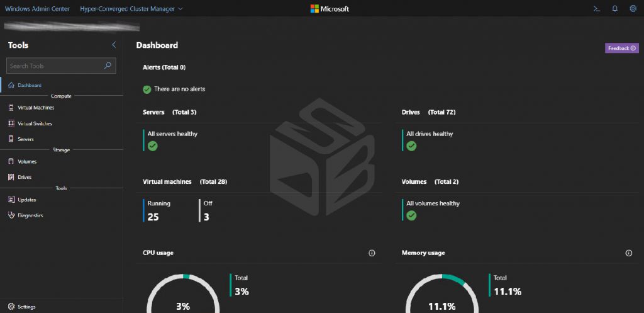The image size is (644, 313).
Task: Click the Memory usage donut chart
Action: 442,293
